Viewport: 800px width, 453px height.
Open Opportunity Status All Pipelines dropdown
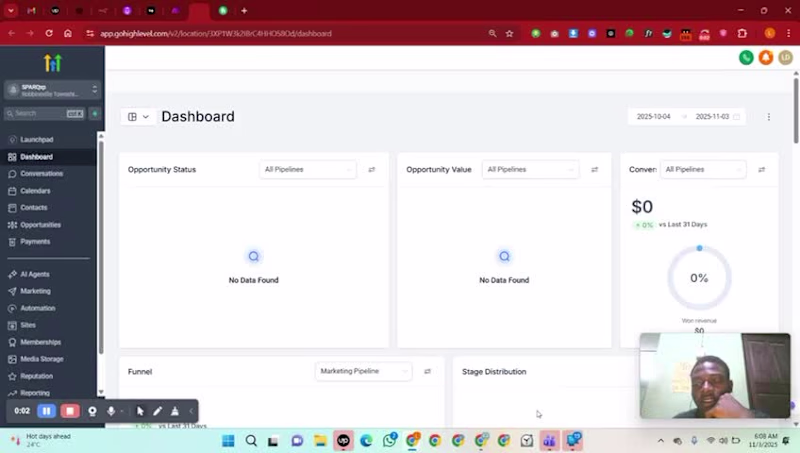pyautogui.click(x=308, y=169)
